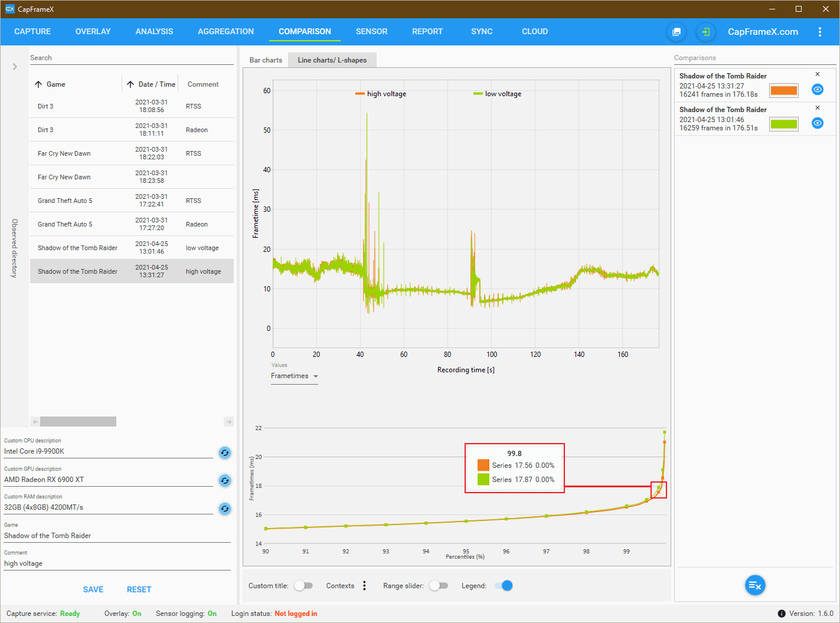
Task: Select the Far Cry New Dawn record at 18:23:58
Action: coord(132,177)
